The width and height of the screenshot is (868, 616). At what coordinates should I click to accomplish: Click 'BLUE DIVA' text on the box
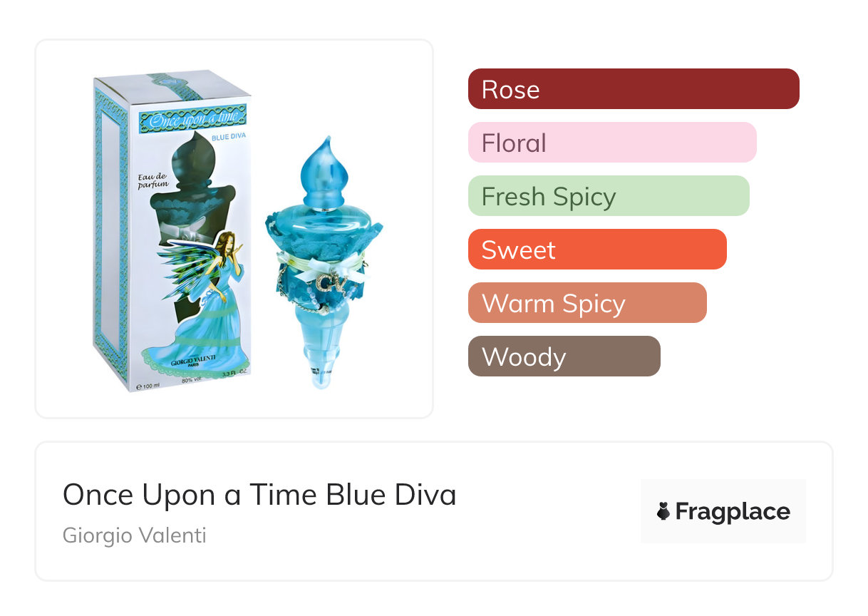point(227,138)
